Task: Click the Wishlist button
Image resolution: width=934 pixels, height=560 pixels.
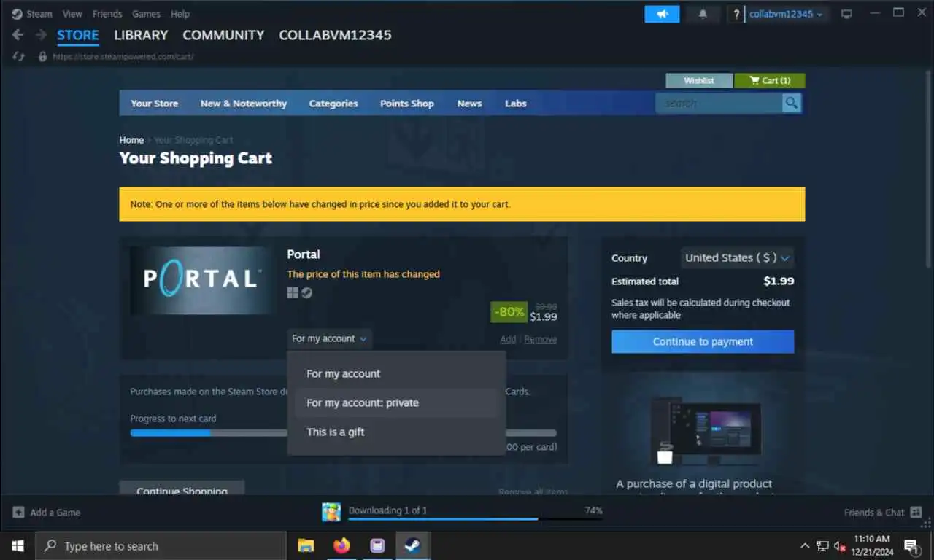Action: coord(699,80)
